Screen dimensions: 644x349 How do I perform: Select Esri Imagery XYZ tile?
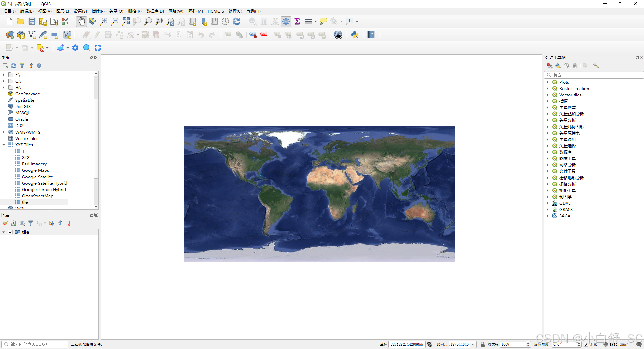pyautogui.click(x=34, y=164)
